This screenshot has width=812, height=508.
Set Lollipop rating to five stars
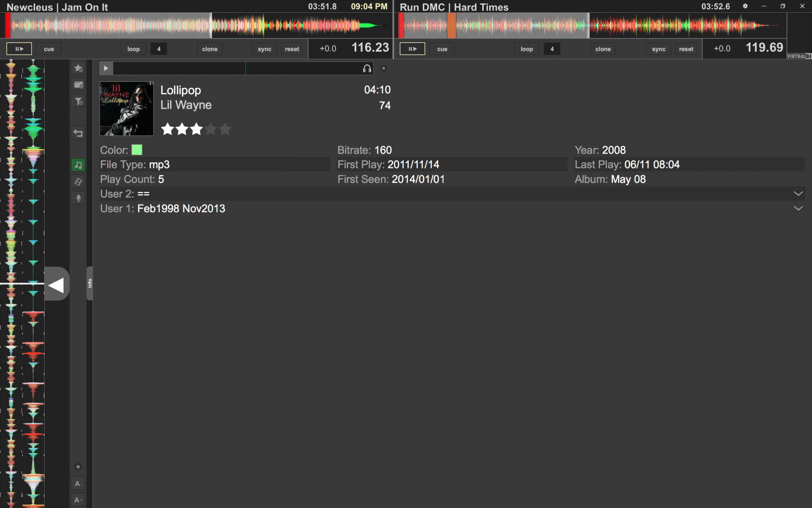[x=226, y=129]
